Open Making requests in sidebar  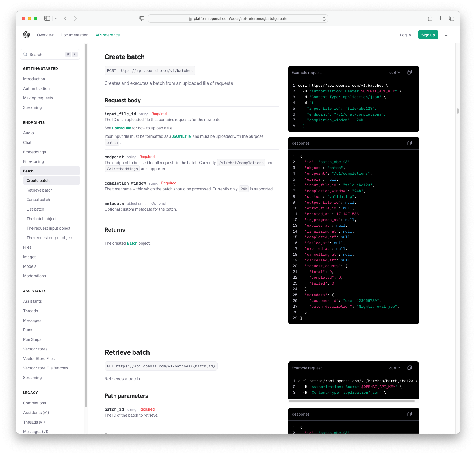38,98
